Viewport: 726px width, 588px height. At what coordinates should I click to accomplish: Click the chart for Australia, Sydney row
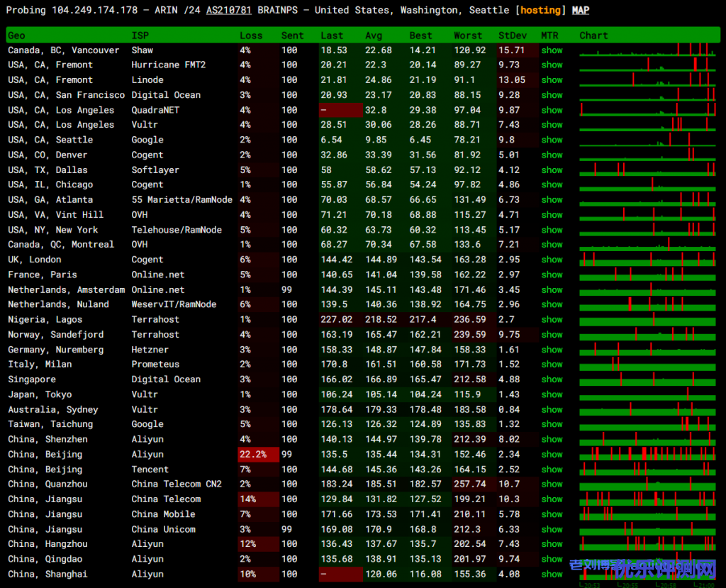click(x=647, y=409)
